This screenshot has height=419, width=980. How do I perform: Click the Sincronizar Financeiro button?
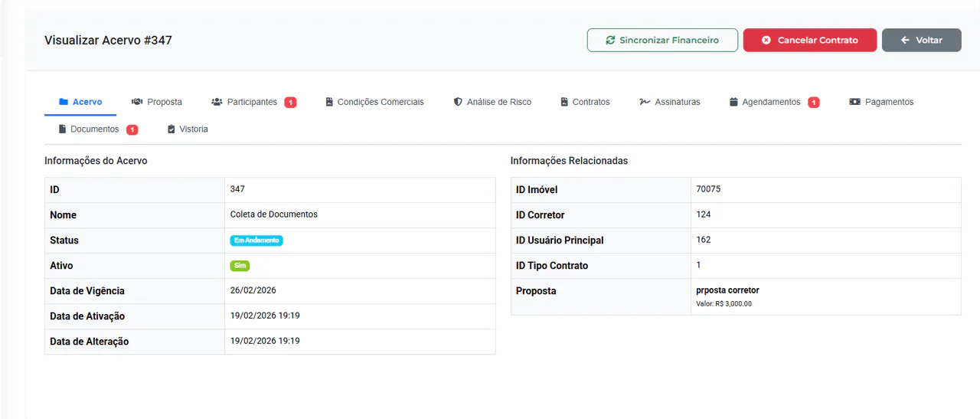tap(662, 40)
